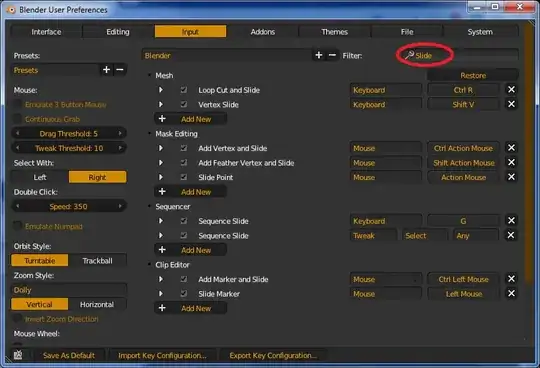Click the Tweak Threshold 10 field

pos(69,148)
